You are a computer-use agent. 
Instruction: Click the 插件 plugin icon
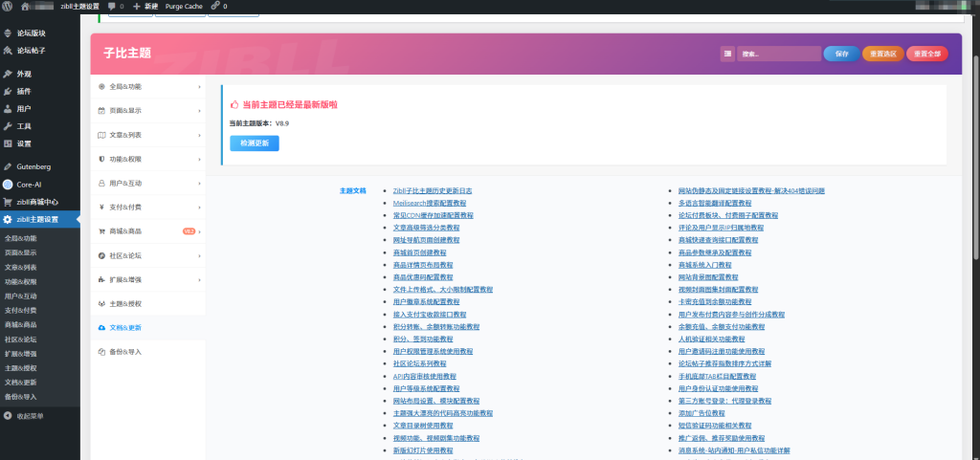(x=8, y=91)
